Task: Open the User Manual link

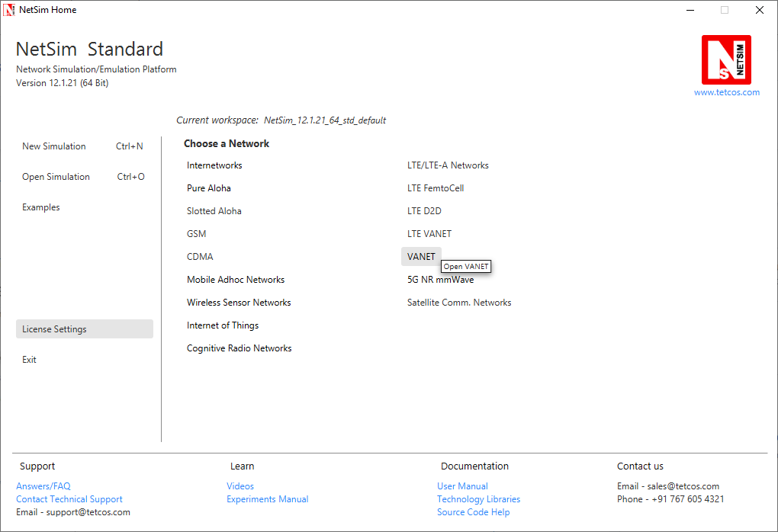Action: (462, 486)
